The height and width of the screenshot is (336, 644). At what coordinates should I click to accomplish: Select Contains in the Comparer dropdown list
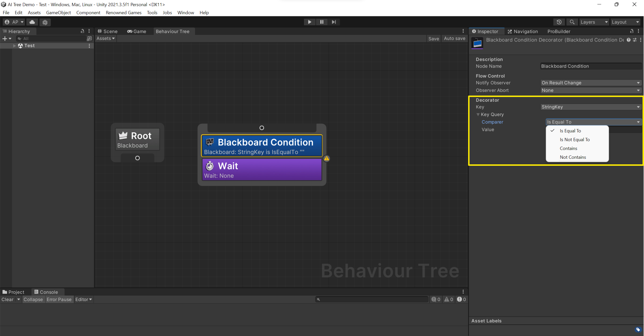click(x=568, y=148)
